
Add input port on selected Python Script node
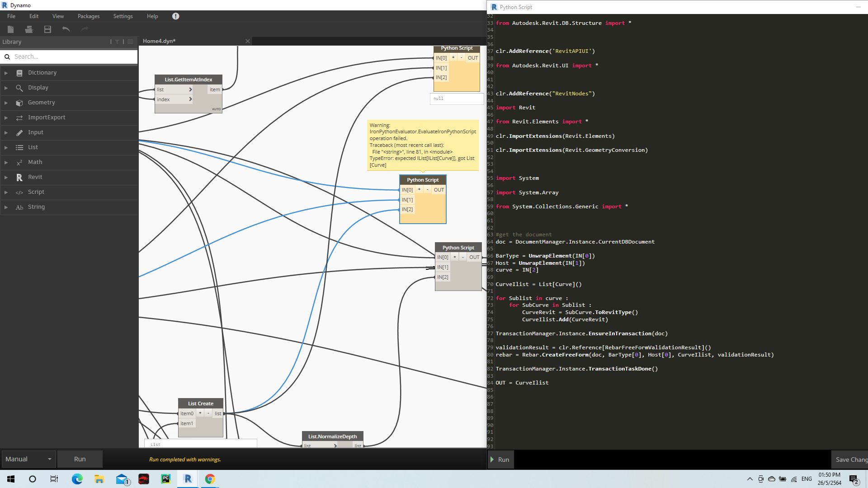coord(419,190)
